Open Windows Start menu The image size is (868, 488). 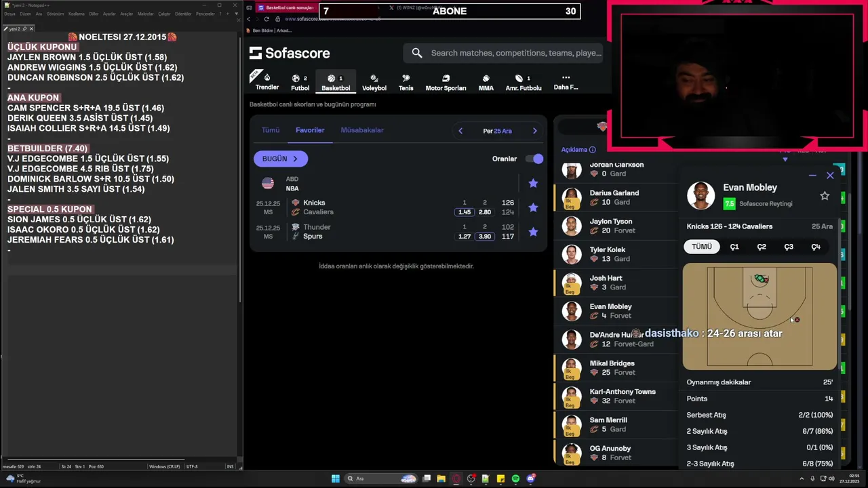coord(335,479)
